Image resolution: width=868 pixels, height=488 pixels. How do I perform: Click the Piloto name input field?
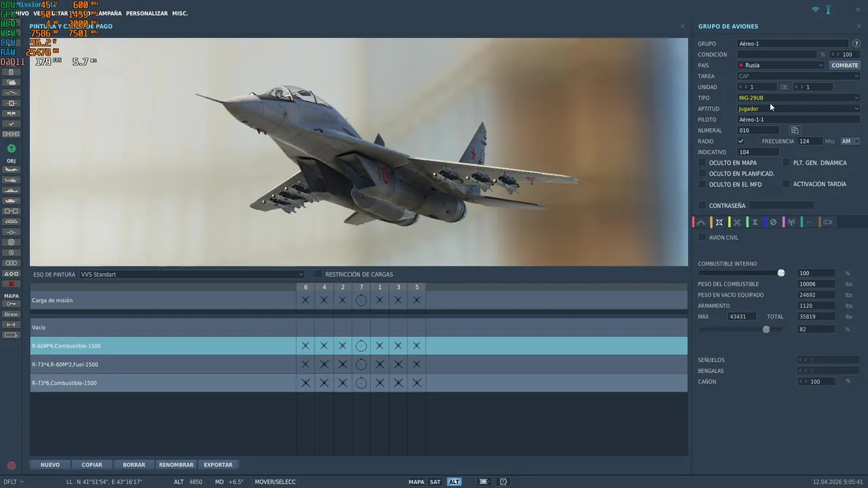pyautogui.click(x=799, y=119)
